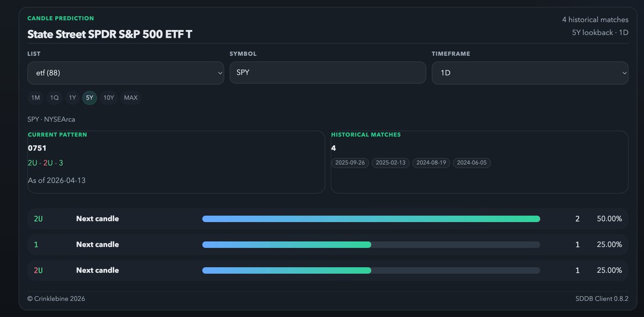Click the Historical Matches count 4
The height and width of the screenshot is (317, 644).
[x=334, y=148]
